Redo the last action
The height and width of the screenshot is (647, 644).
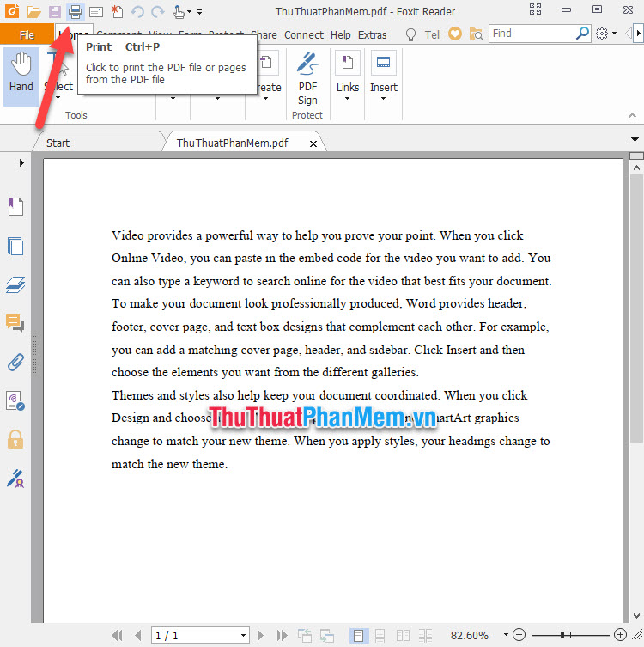157,12
